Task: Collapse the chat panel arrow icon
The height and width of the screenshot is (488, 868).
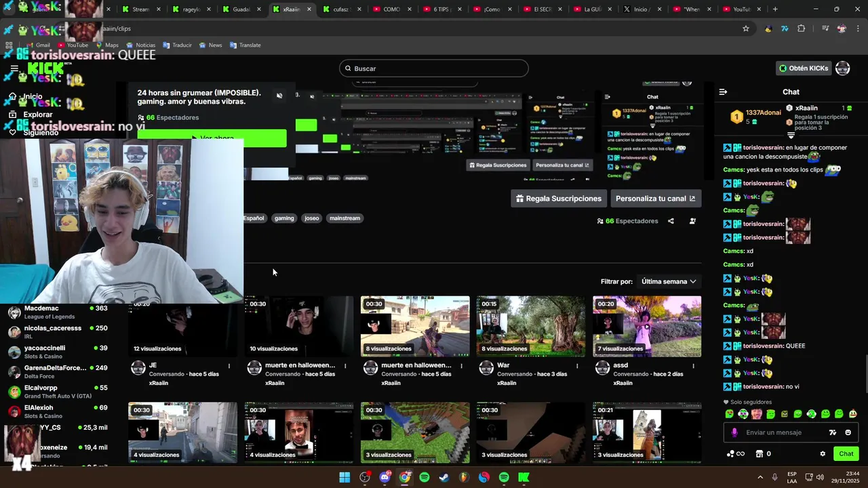Action: point(723,91)
